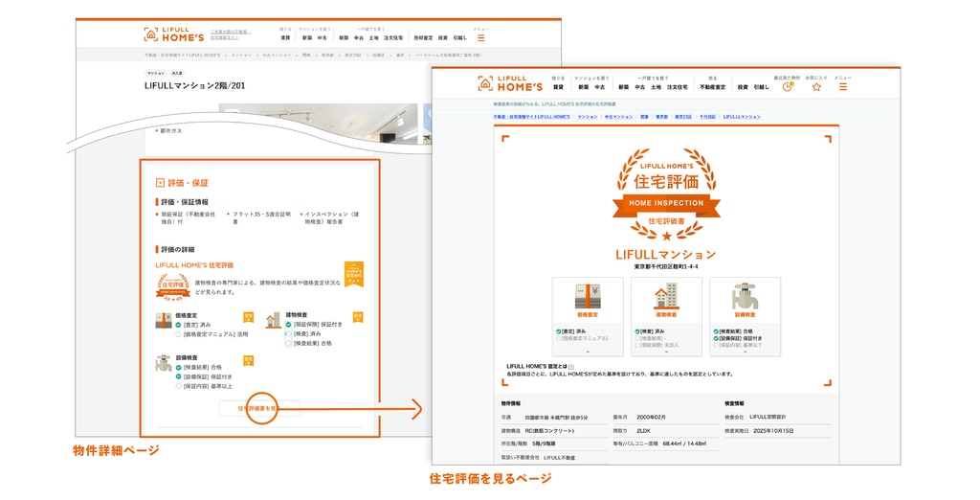This screenshot has width=980, height=500.
Task: Toggle the [瑕疵保険] 保証付き check in the left panel
Action: [x=289, y=325]
